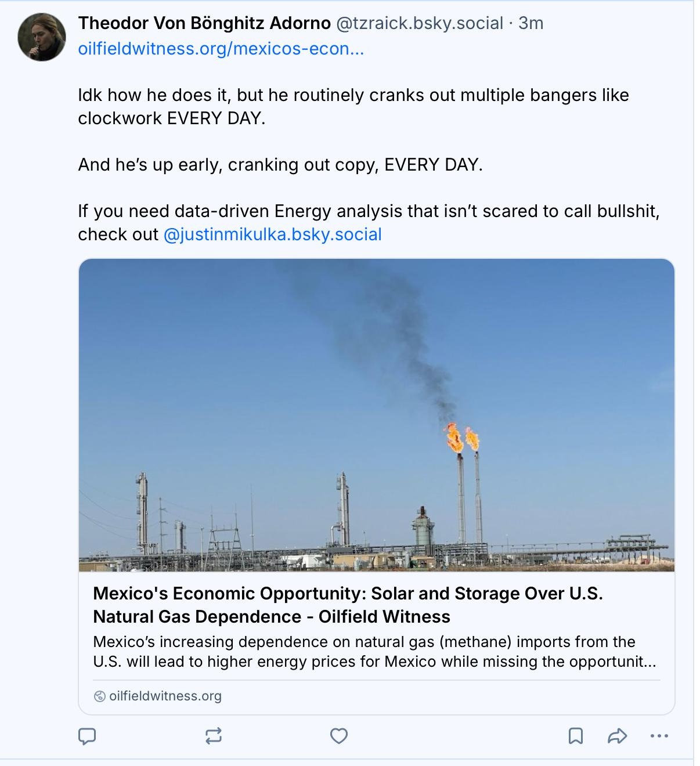The height and width of the screenshot is (766, 700).
Task: Open the 3m post timestamp
Action: click(531, 23)
